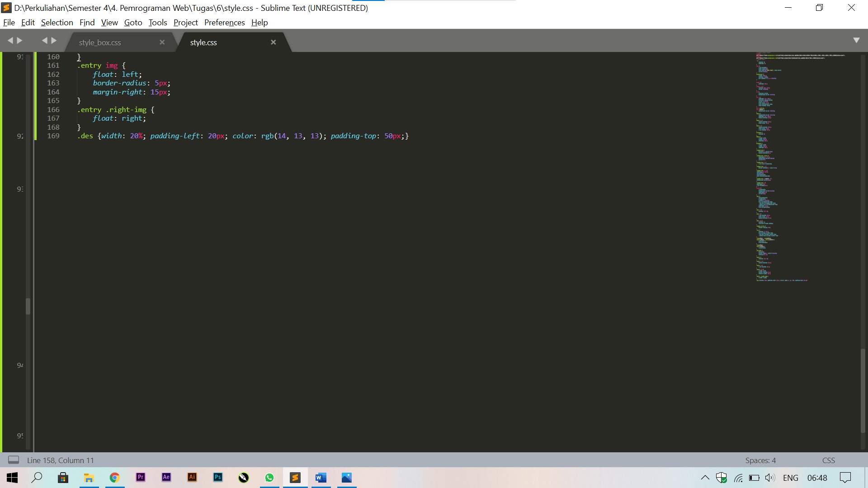This screenshot has height=488, width=868.
Task: Switch ENG input language
Action: coord(790,478)
